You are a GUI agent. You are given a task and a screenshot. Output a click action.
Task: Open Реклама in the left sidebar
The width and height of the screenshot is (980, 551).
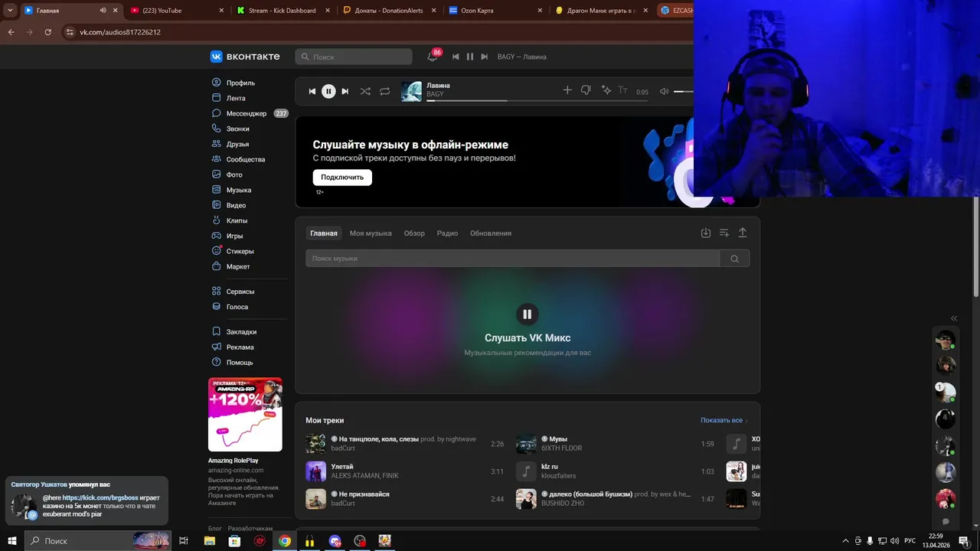coord(240,347)
